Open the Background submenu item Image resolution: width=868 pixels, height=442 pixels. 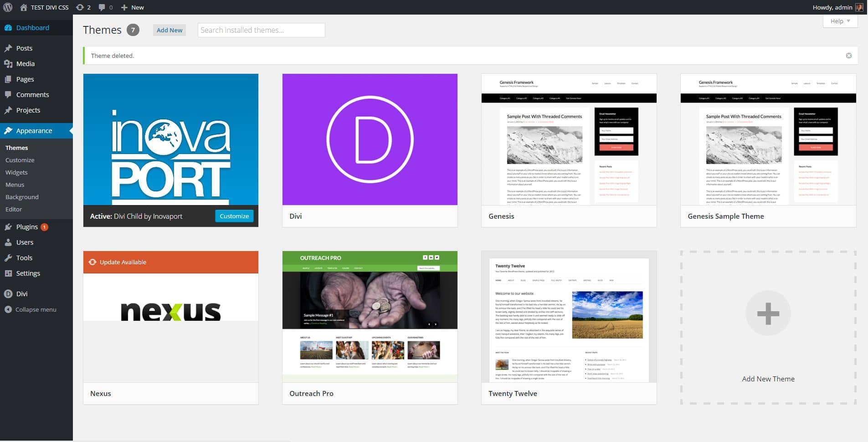coord(22,197)
